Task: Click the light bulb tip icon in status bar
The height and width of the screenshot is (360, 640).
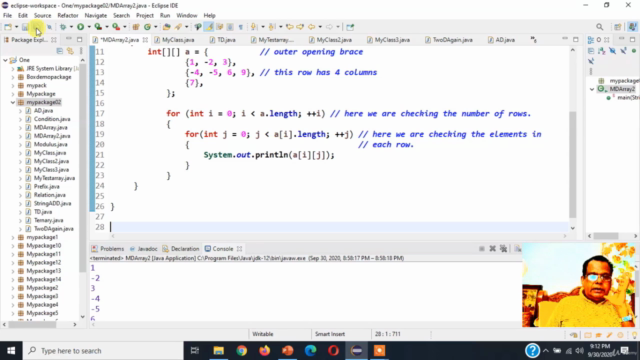Action: (x=634, y=335)
